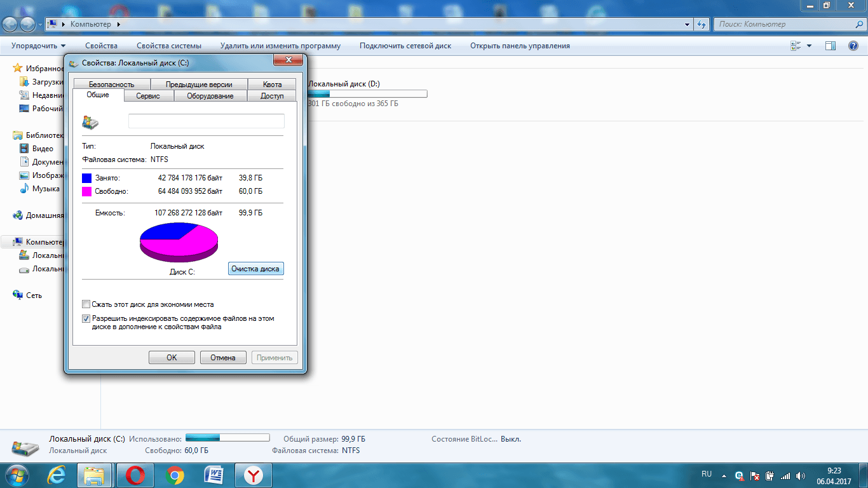The width and height of the screenshot is (868, 488).
Task: Open 'Рабочий' desktop icon in sidebar
Action: 24,109
